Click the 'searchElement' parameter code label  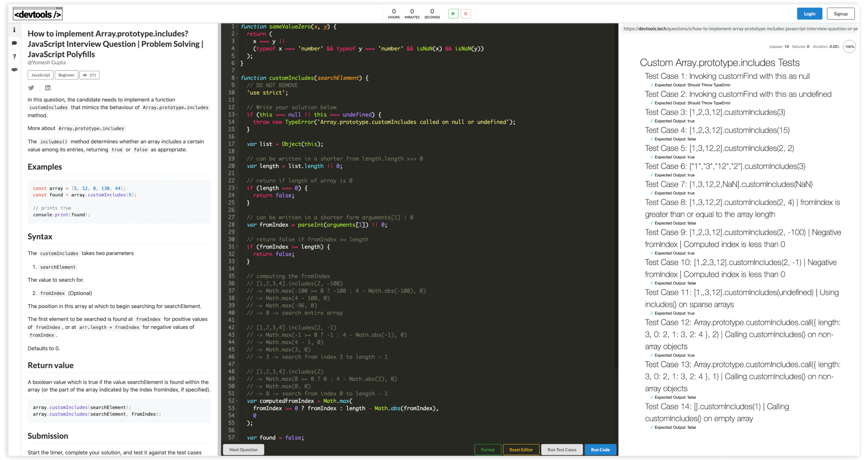point(58,267)
